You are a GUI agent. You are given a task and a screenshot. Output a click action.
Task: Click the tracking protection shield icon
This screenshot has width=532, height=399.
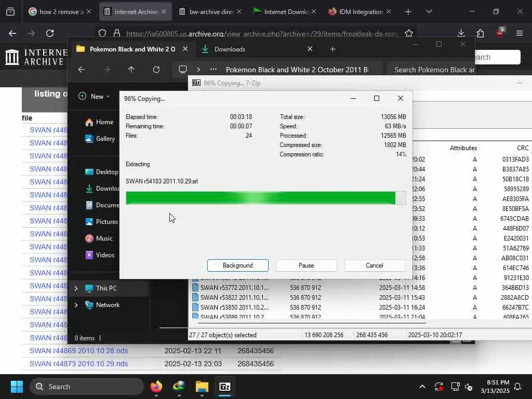(102, 33)
